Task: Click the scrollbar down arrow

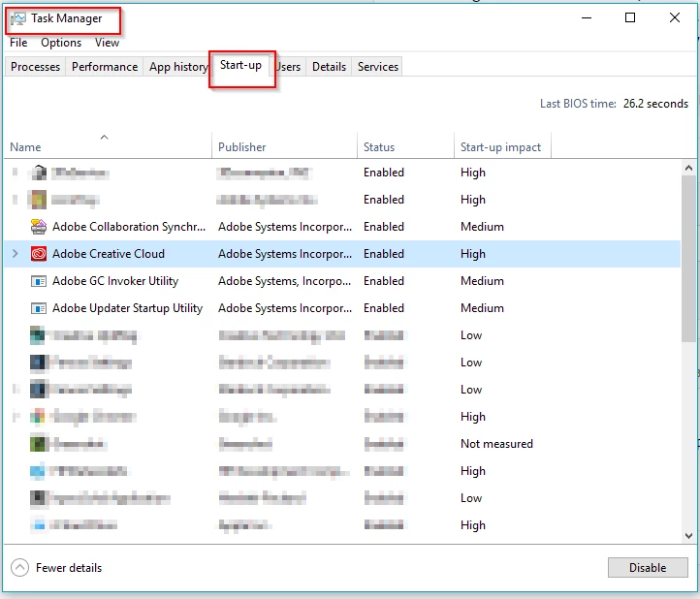Action: point(688,536)
